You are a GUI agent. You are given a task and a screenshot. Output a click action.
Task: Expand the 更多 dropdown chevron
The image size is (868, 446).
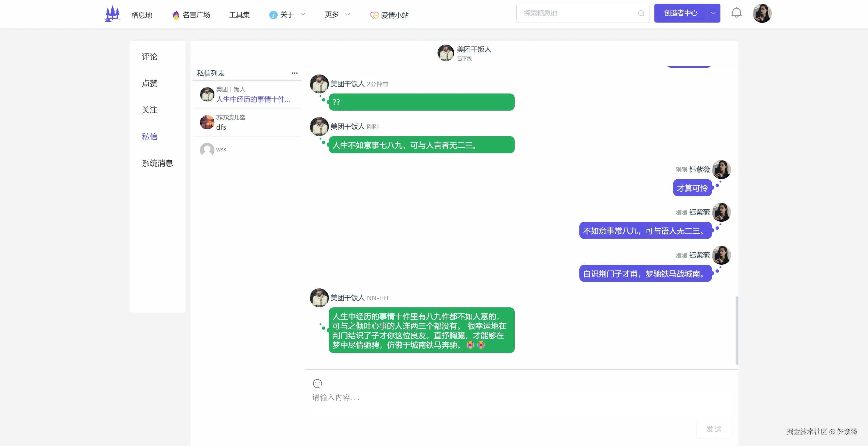click(347, 14)
